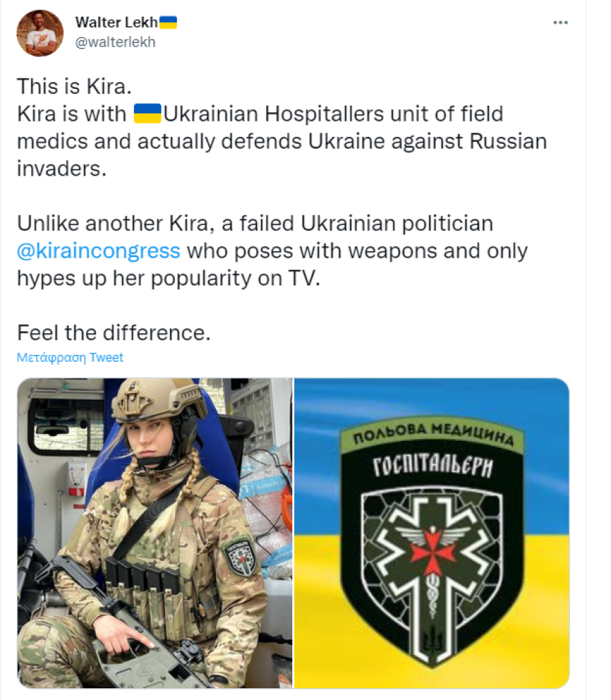Click the 'This is Kira.' opening line
Screen dimensions: 611x700
click(x=74, y=87)
